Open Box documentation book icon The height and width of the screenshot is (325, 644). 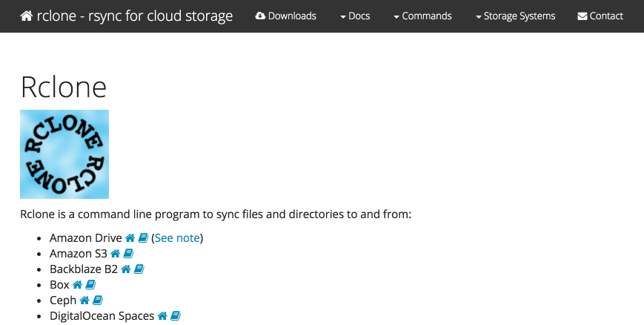pos(90,285)
